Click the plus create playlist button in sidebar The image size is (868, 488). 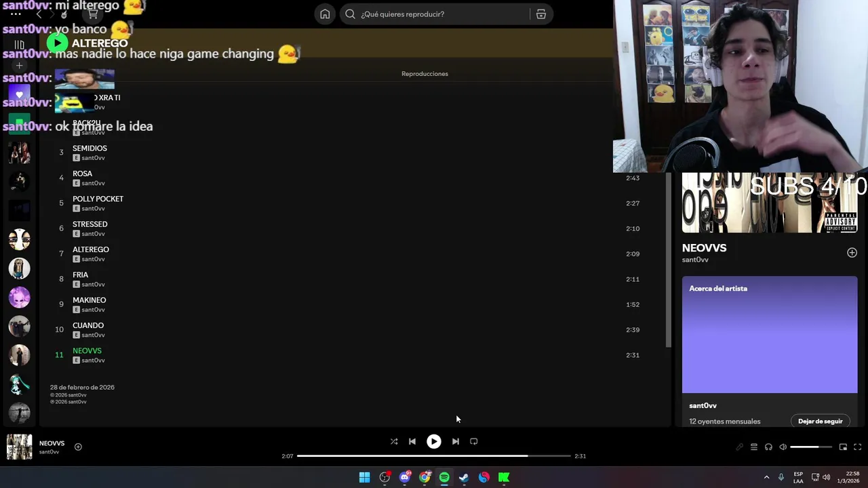tap(19, 66)
